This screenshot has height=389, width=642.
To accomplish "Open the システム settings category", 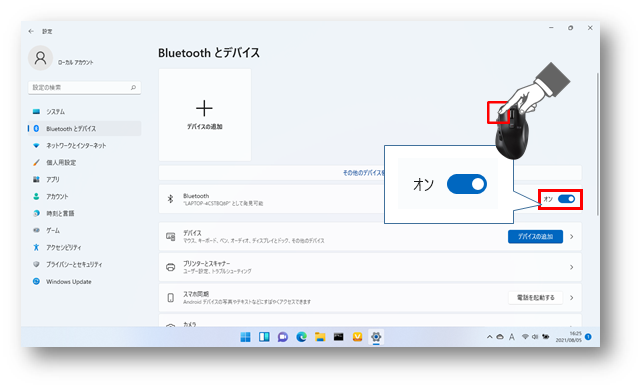I will tap(84, 111).
